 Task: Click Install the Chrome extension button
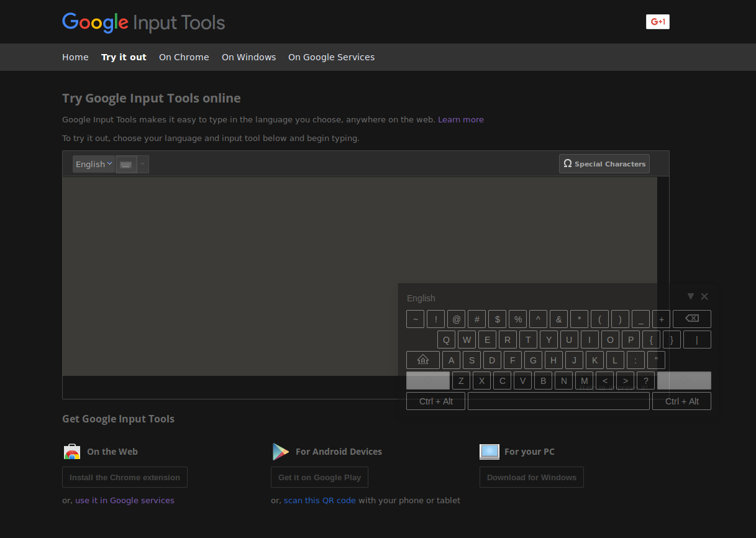[x=125, y=477]
